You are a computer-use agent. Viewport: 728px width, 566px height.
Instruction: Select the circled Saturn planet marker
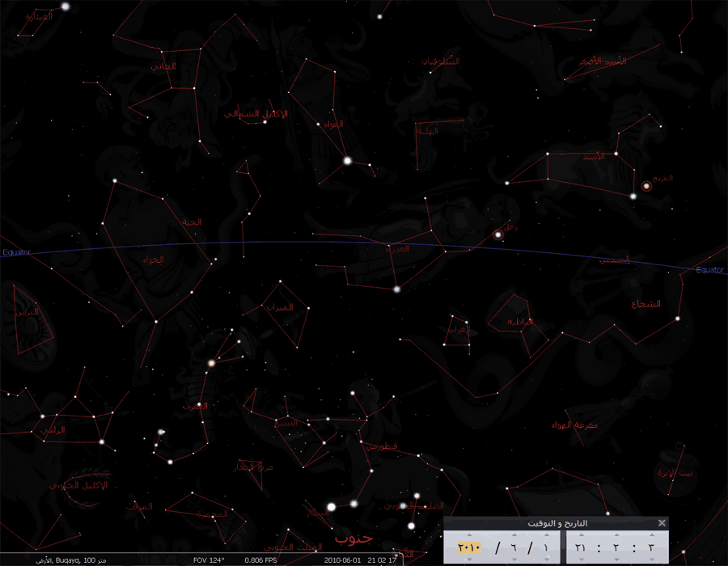coord(498,234)
